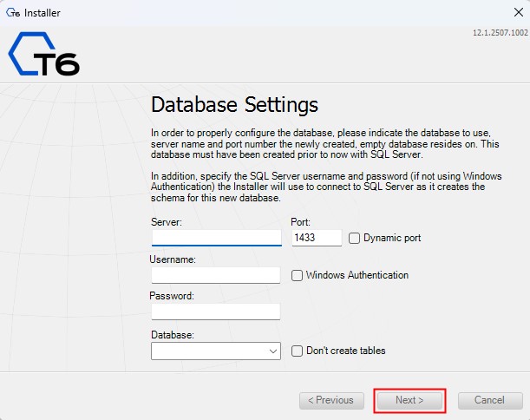
Task: Focus the Server input field
Action: (x=216, y=238)
